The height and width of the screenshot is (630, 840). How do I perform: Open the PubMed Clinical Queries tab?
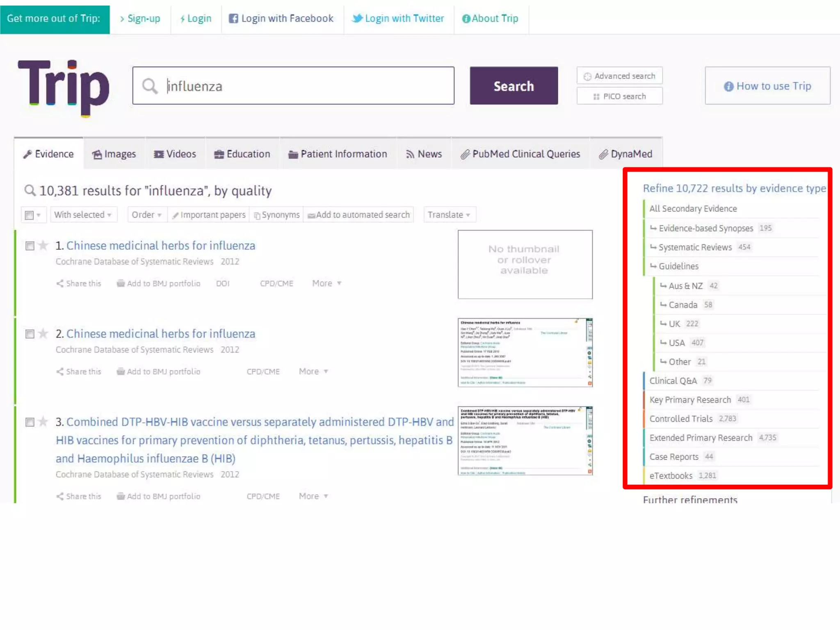[x=520, y=154]
